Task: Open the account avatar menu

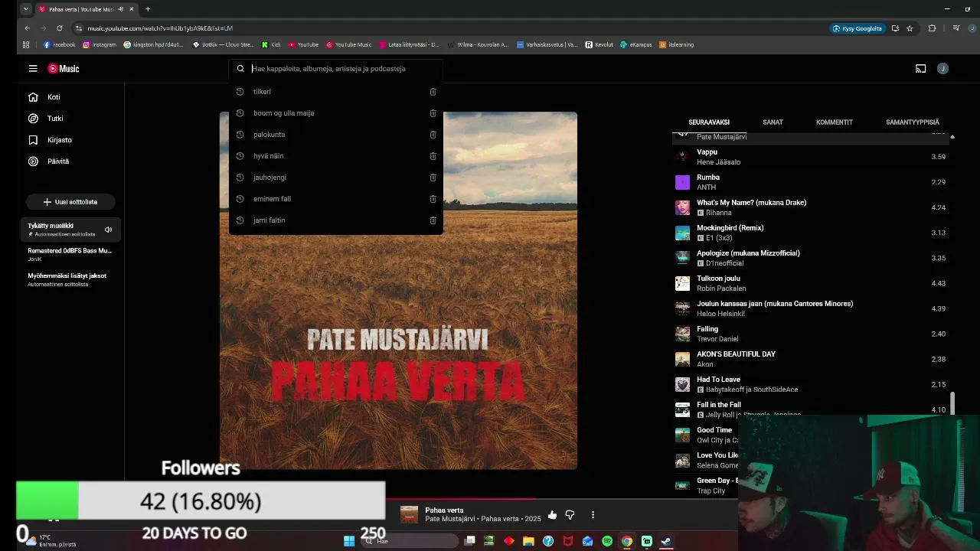Action: point(942,69)
